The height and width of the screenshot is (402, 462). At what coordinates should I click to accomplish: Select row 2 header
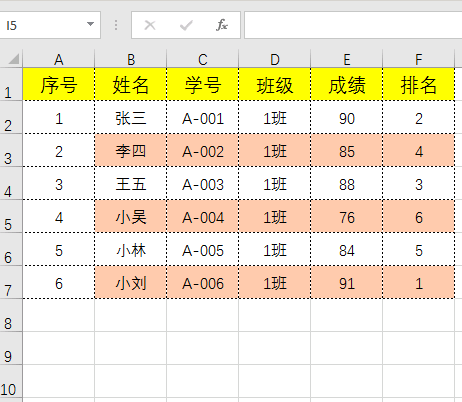(x=11, y=117)
